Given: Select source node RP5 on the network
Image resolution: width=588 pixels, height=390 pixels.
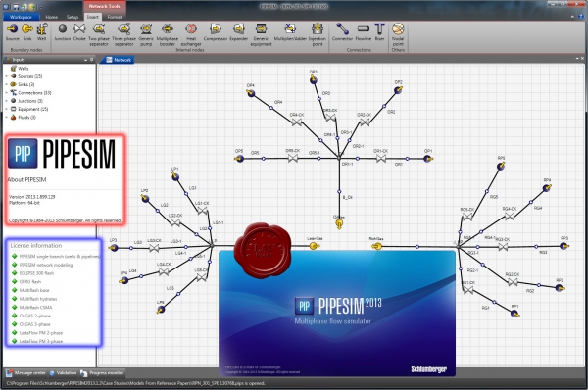Looking at the screenshot, I should [501, 166].
